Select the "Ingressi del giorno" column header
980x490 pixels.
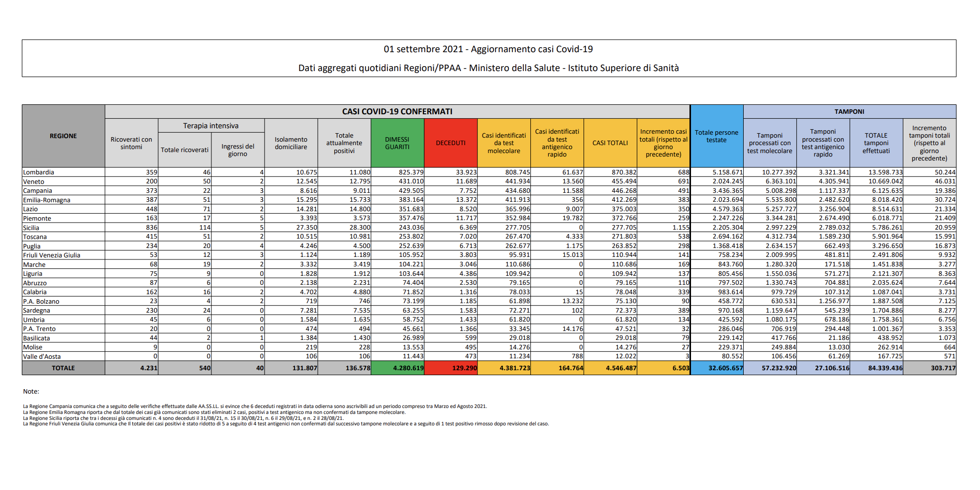238,150
